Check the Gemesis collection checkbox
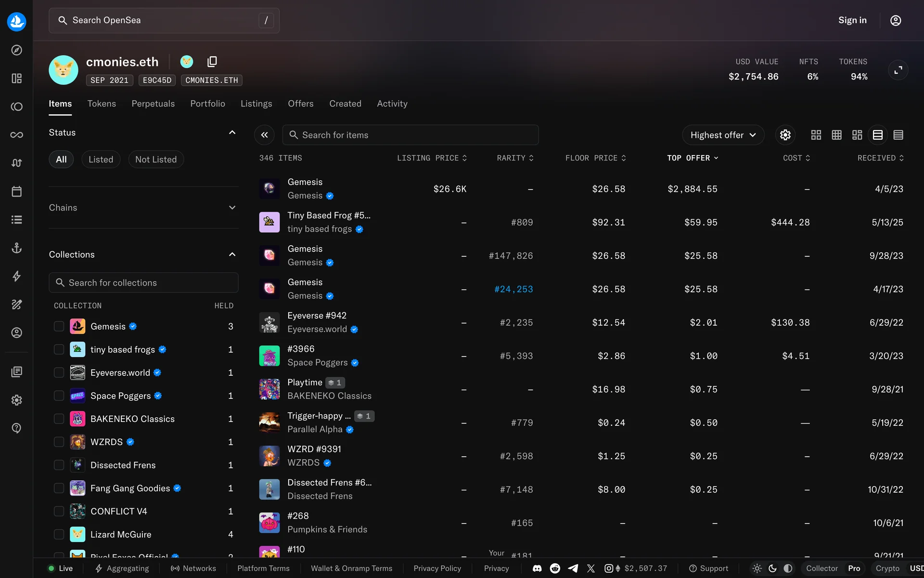The image size is (924, 578). (59, 327)
